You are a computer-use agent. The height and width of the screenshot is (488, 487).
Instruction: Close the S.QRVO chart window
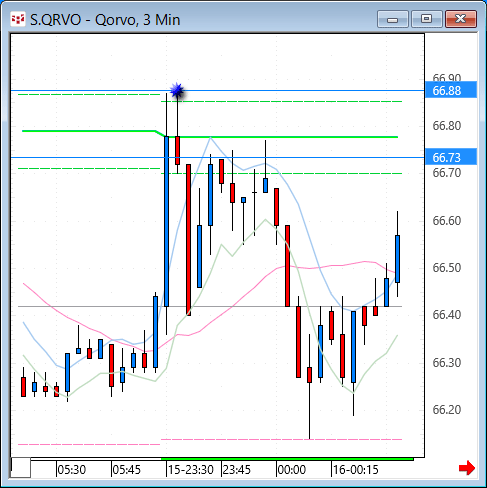tap(461, 19)
